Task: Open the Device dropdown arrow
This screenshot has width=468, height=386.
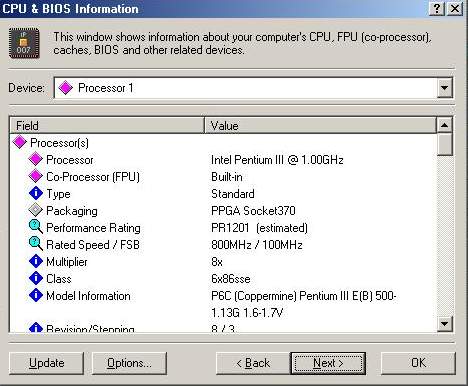Action: tap(444, 88)
